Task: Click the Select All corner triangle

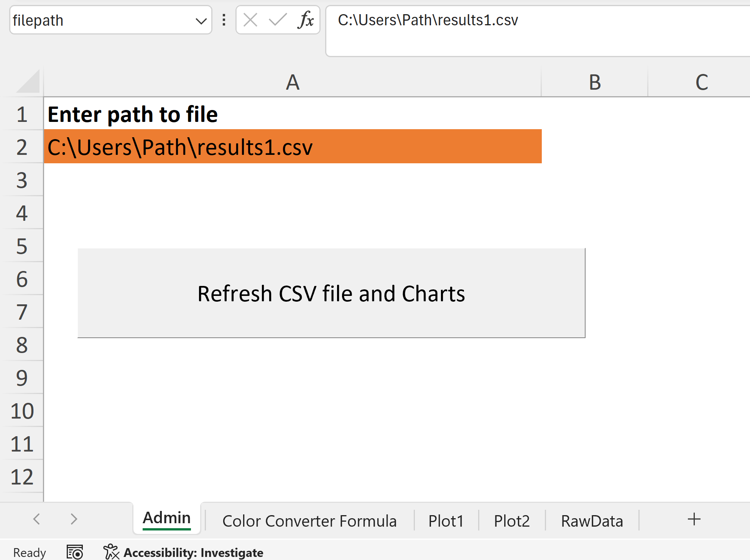Action: [x=28, y=81]
